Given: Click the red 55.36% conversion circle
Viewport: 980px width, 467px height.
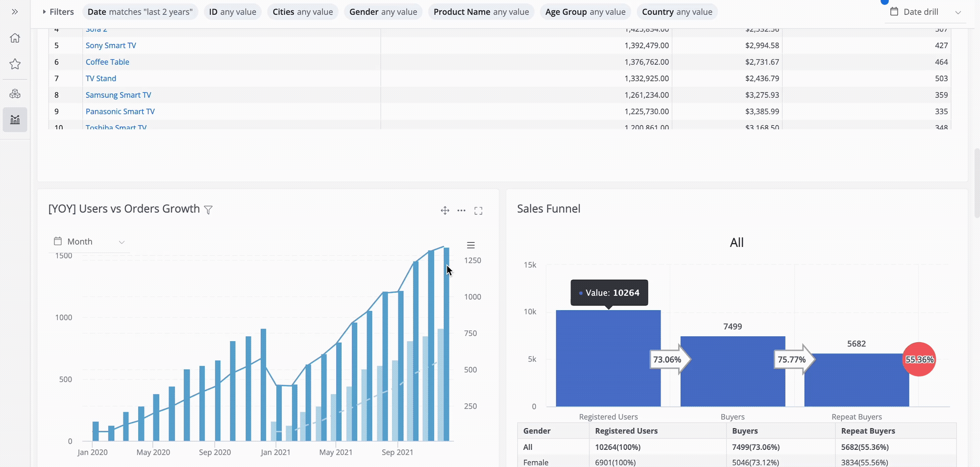Looking at the screenshot, I should [x=919, y=359].
